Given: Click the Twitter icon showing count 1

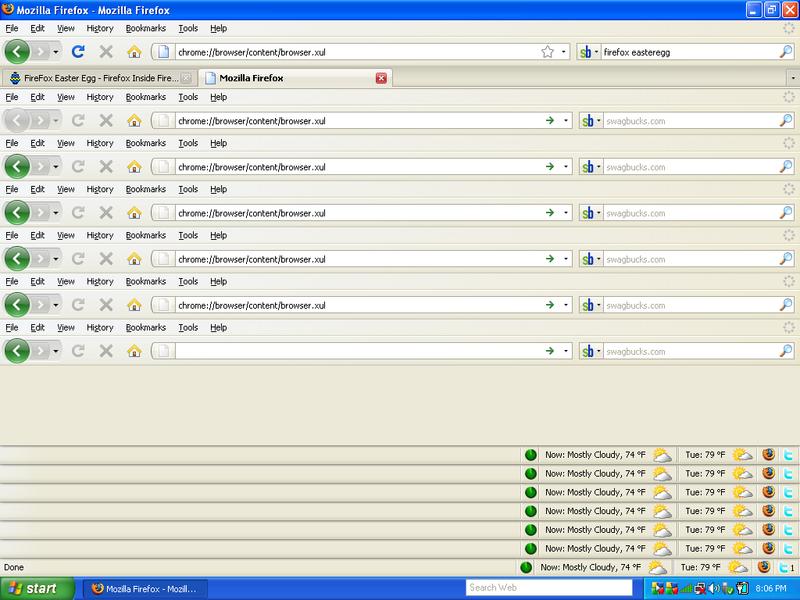Looking at the screenshot, I should [x=786, y=567].
